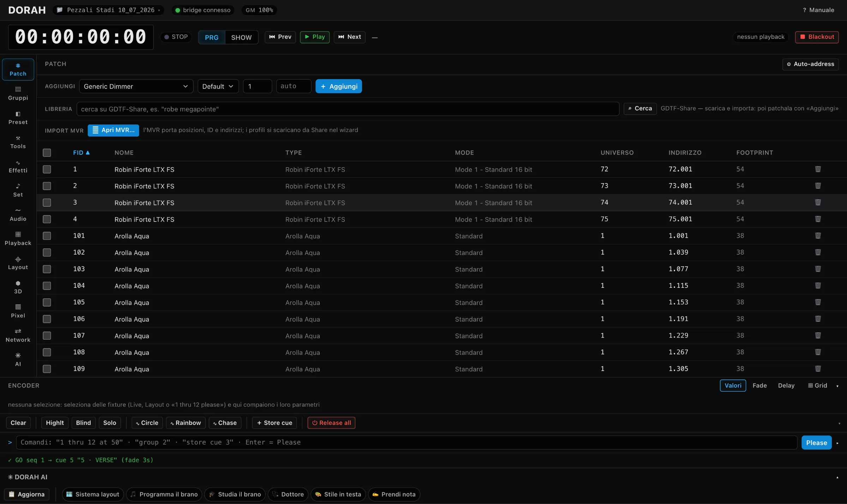Check the checkbox for fixture 1

pos(47,169)
